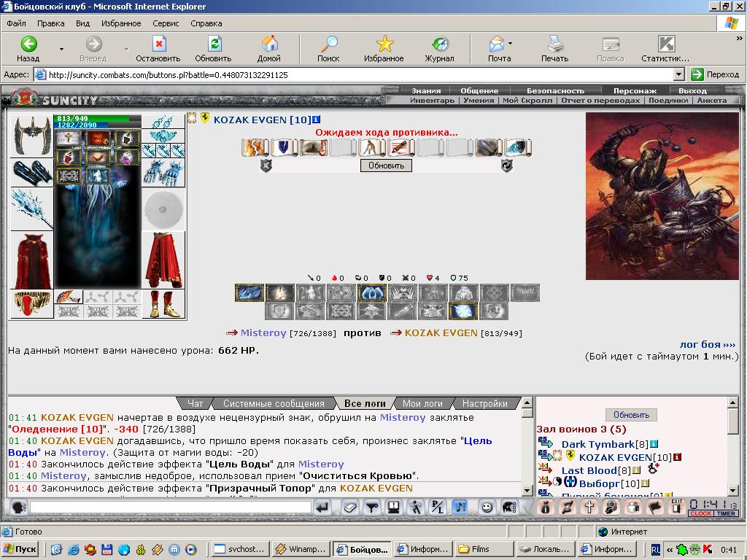Open the chat filter funnel icon
747x560 pixels.
click(372, 507)
